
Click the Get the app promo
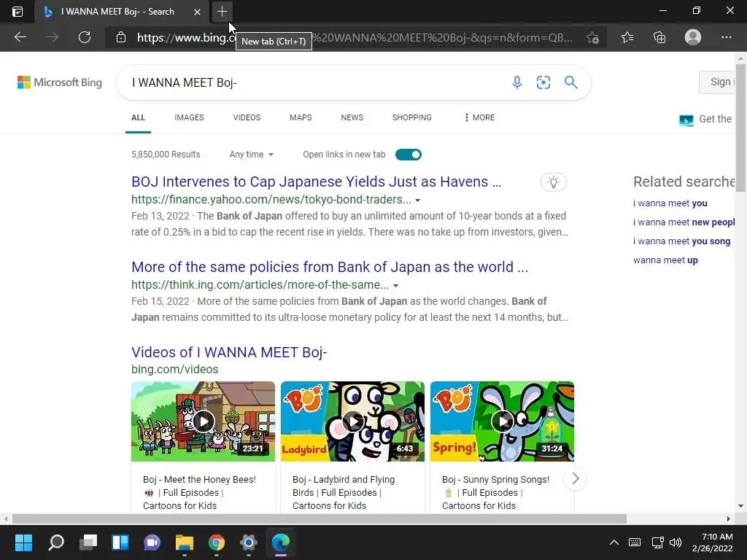[706, 120]
